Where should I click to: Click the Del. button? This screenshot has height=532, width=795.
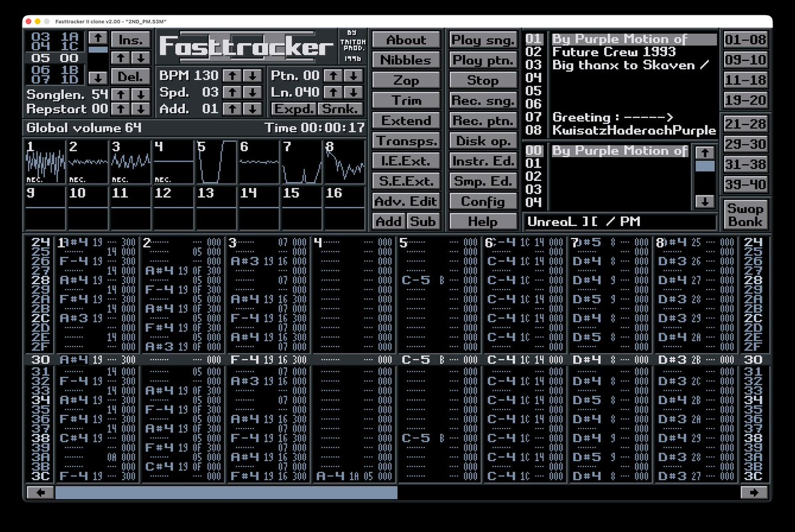click(130, 76)
